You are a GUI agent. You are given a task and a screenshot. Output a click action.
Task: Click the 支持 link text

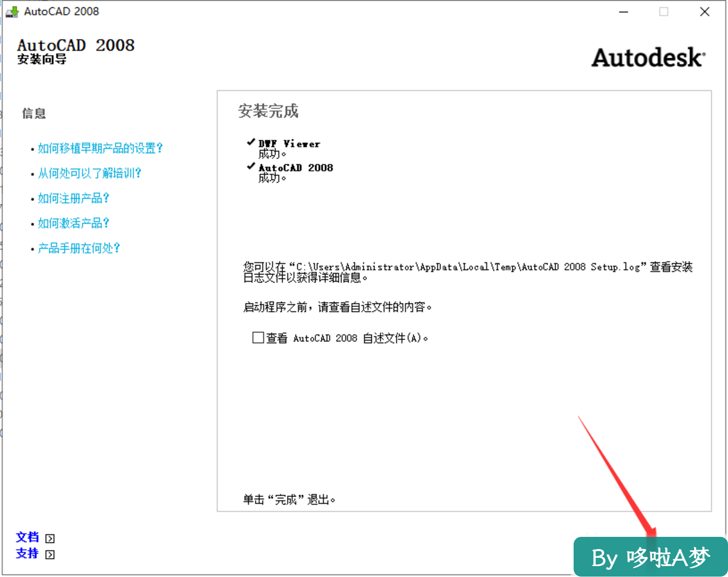coord(27,554)
